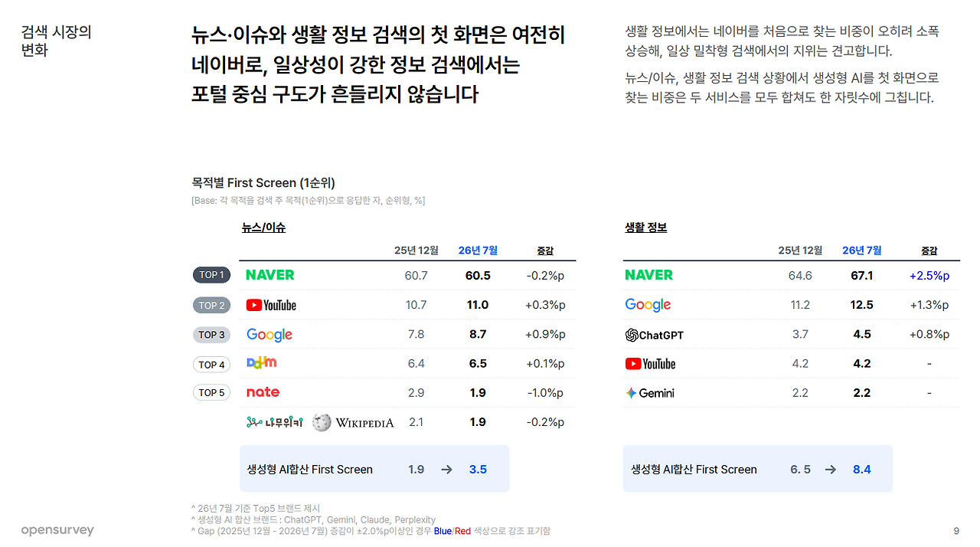Viewport: 980px width, 547px height.
Task: Click the 생활 정보 underlined heading
Action: (x=646, y=228)
